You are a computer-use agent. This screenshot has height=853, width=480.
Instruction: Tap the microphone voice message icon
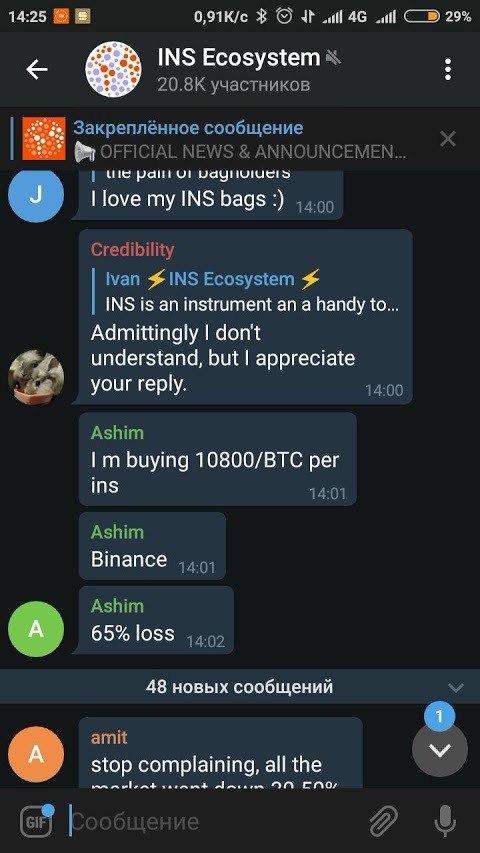pyautogui.click(x=445, y=821)
